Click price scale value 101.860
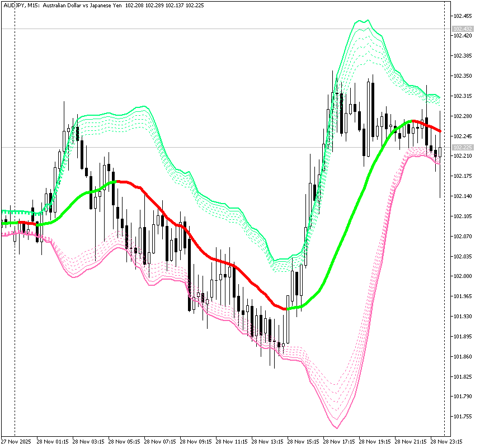This screenshot has width=480, height=448. click(463, 356)
